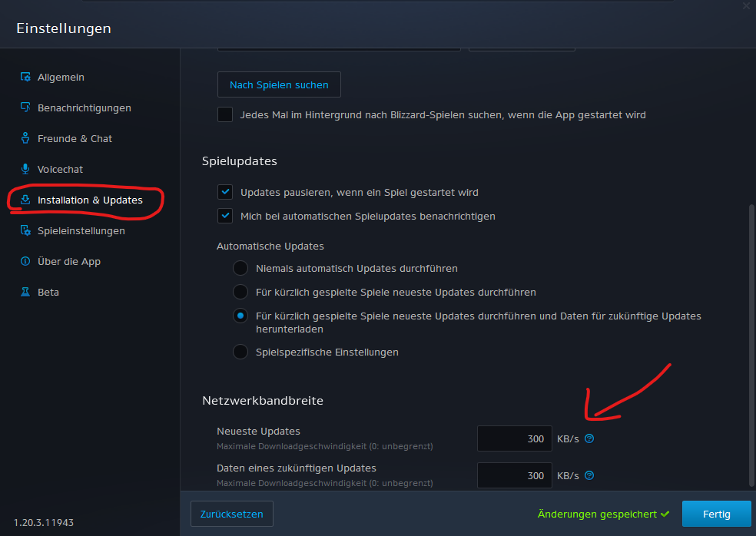
Task: Focus the Neueste Updates KB/s input field
Action: 515,438
